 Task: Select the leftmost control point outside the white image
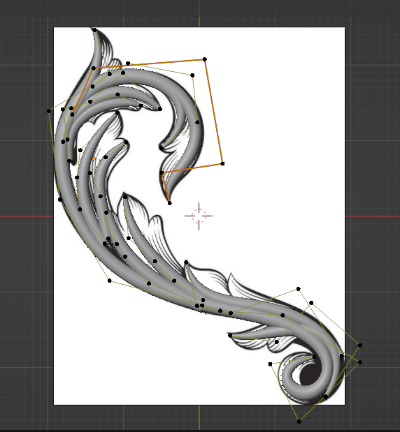pos(49,111)
